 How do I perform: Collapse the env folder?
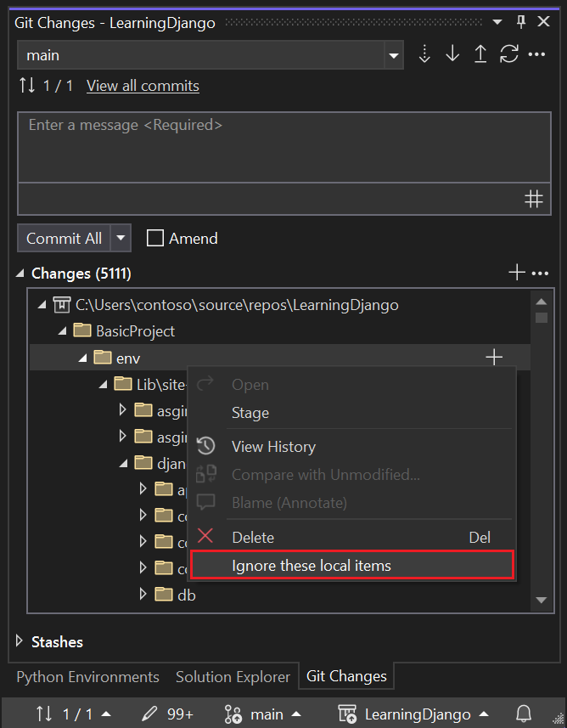[83, 358]
